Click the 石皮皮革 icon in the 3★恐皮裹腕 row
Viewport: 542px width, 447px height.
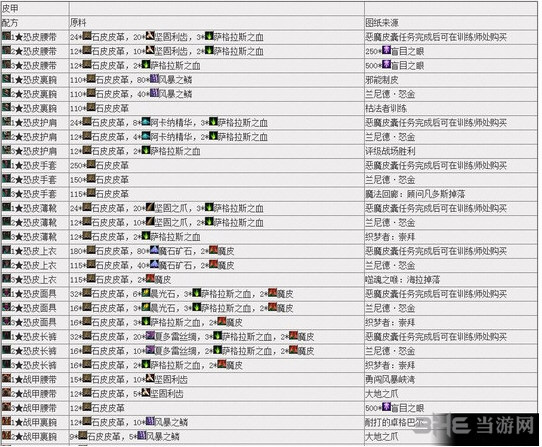91,108
